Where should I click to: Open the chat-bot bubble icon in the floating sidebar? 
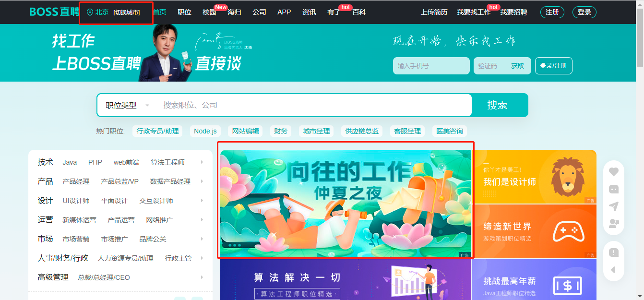coord(614,189)
